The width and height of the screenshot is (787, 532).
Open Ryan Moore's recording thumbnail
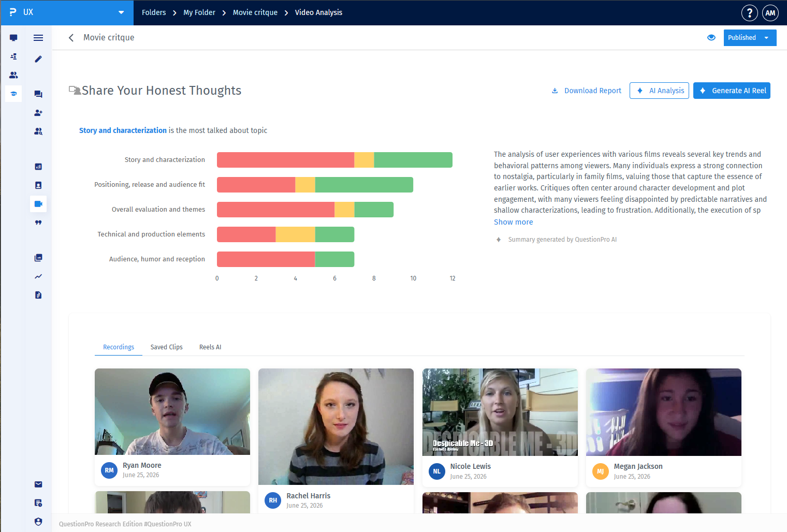coord(172,412)
